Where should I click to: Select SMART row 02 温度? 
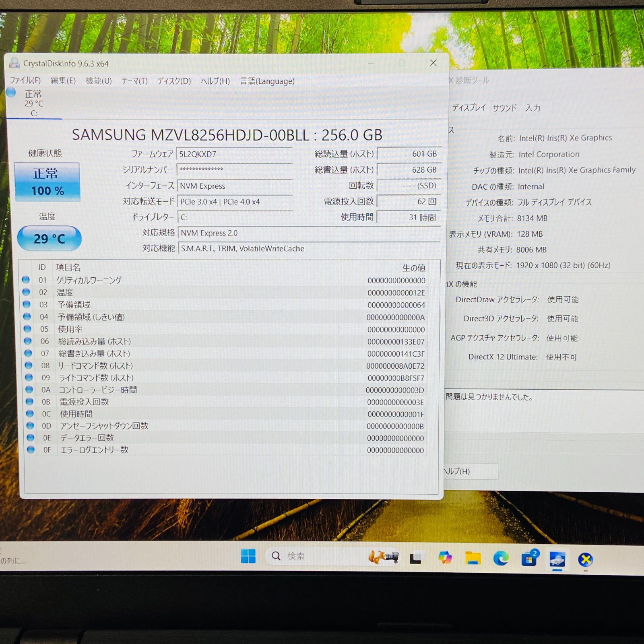click(223, 292)
